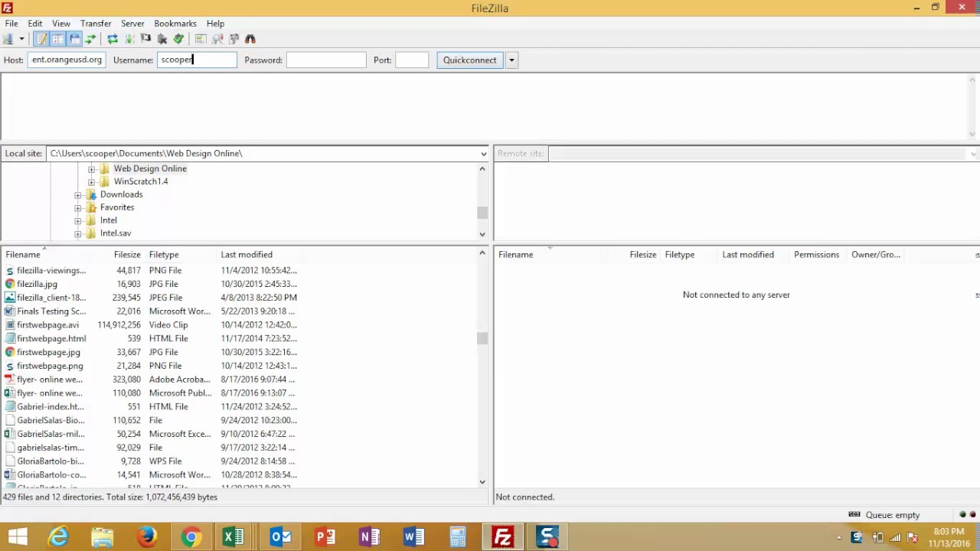
Task: Open directory listing filters dialog
Action: tap(201, 39)
